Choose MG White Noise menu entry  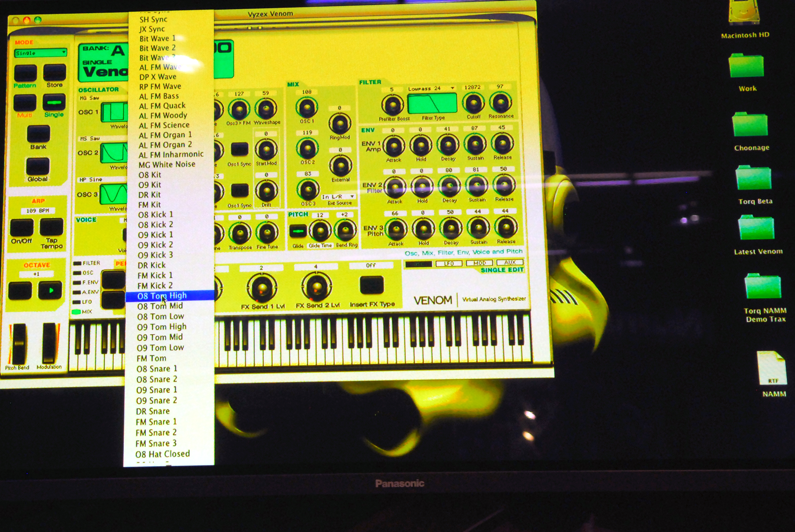click(x=167, y=165)
